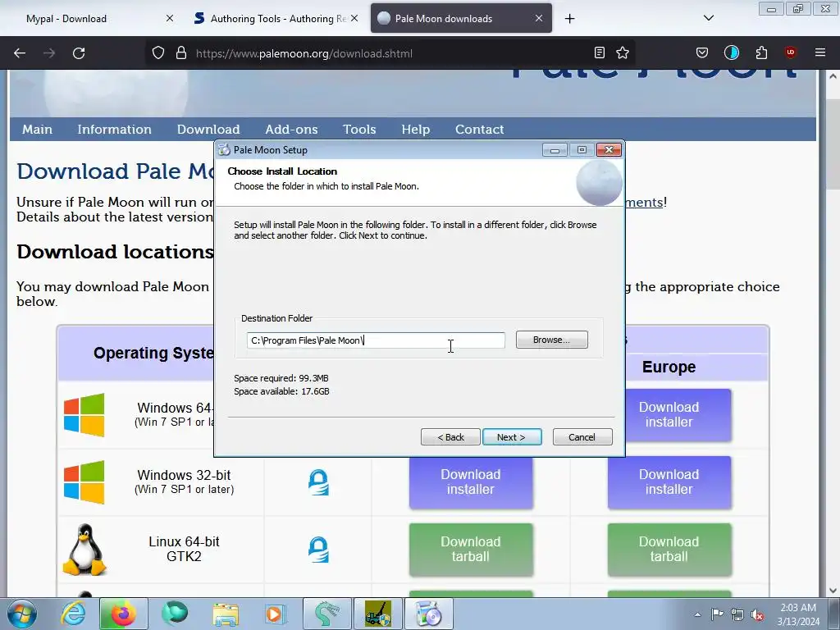
Task: Open the Pocket save icon
Action: [702, 52]
